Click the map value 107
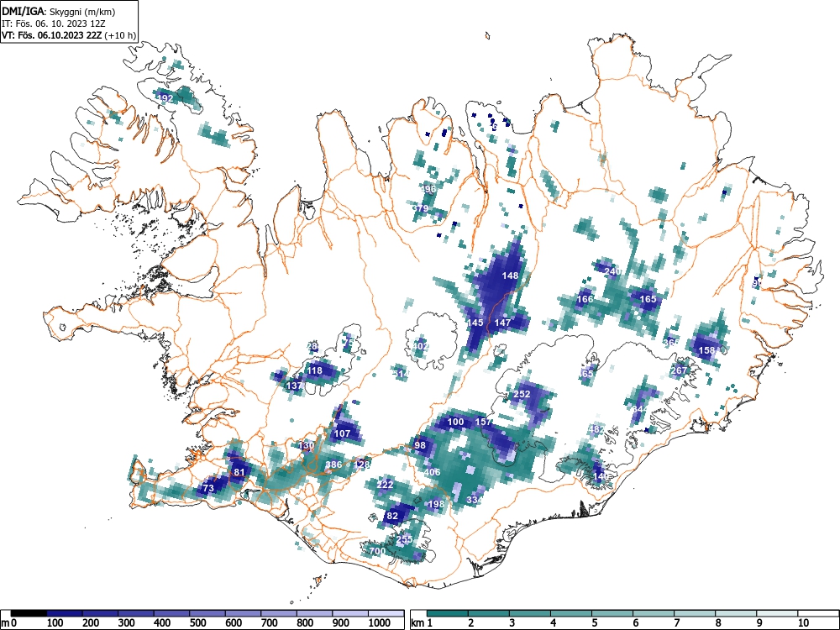This screenshot has height=630, width=840. 343,433
